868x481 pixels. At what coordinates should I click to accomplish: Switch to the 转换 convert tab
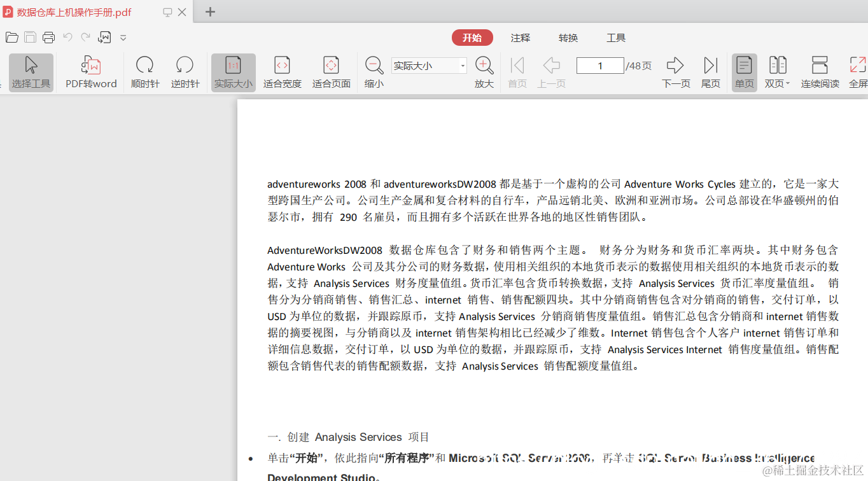point(568,38)
